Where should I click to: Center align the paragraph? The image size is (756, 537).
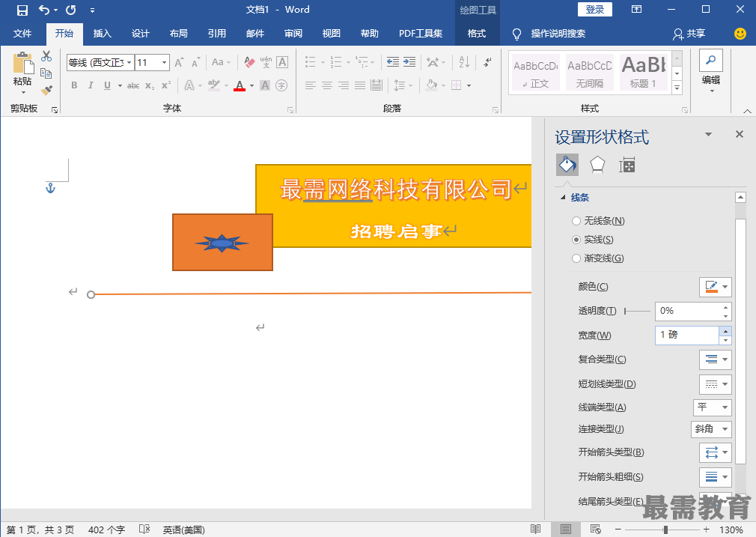point(327,85)
